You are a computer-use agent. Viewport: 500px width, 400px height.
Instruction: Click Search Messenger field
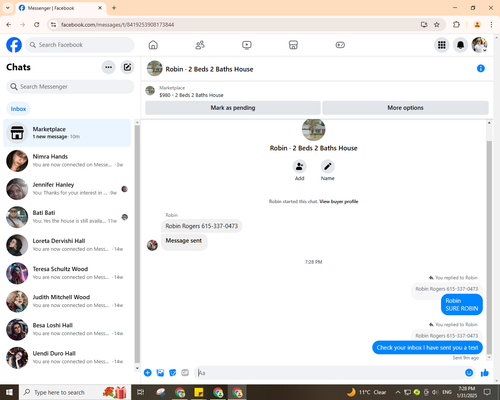70,87
